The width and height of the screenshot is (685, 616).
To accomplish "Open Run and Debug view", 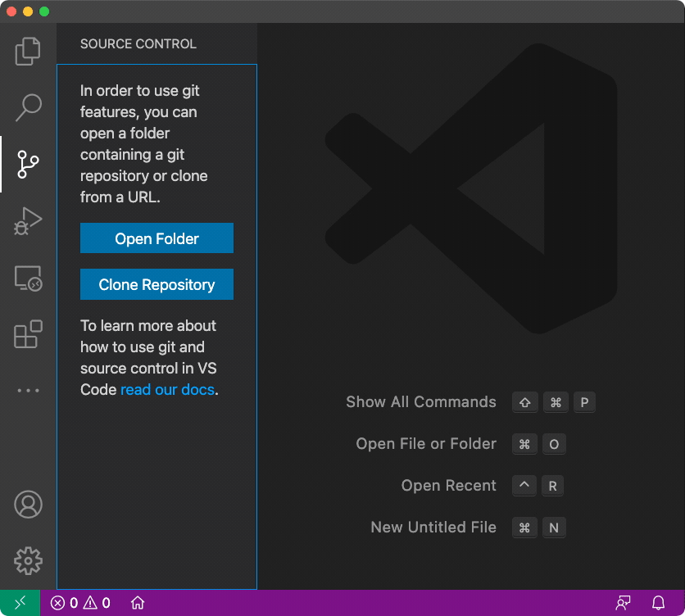I will [x=28, y=221].
